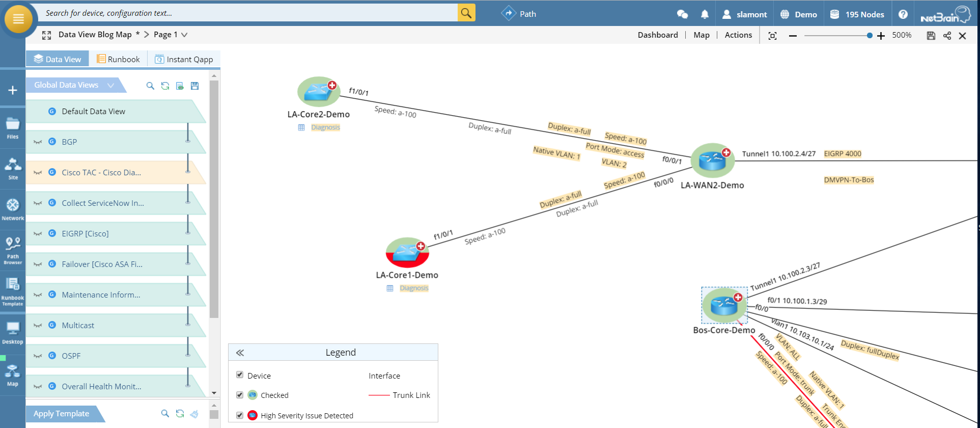Search Global Data Views

click(x=150, y=86)
